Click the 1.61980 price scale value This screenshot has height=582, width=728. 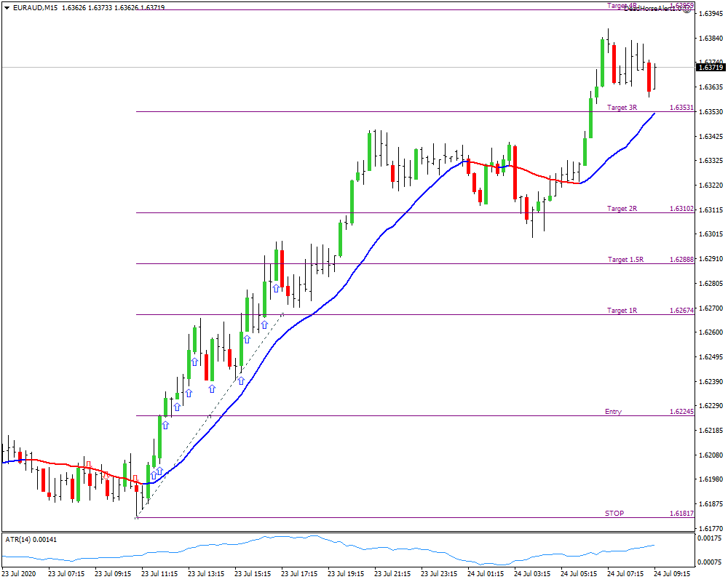click(711, 479)
